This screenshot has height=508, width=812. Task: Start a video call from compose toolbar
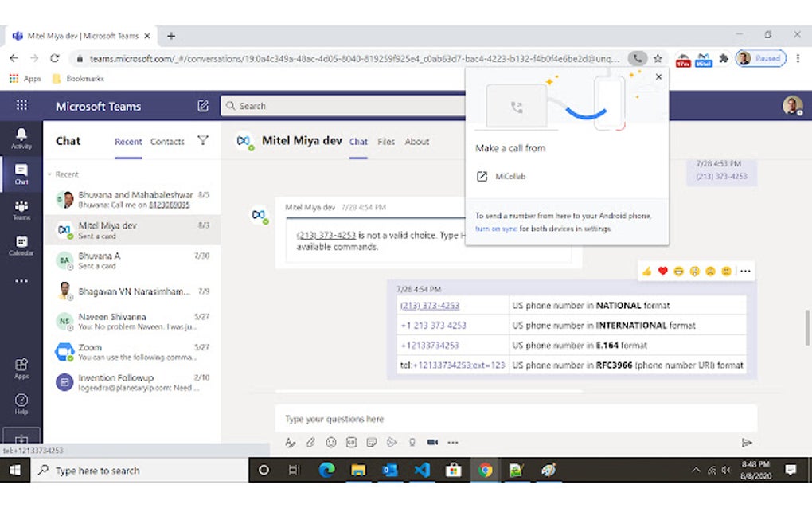432,442
